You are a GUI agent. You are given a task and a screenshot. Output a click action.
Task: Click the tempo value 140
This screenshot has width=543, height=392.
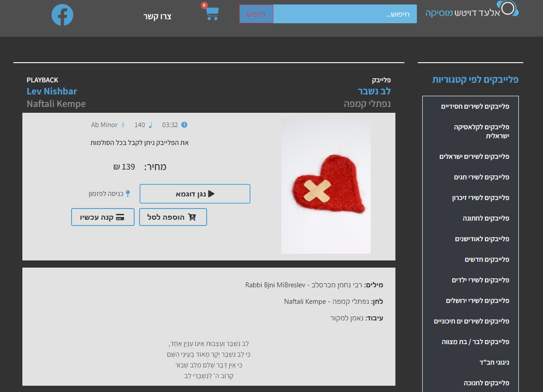(x=140, y=125)
